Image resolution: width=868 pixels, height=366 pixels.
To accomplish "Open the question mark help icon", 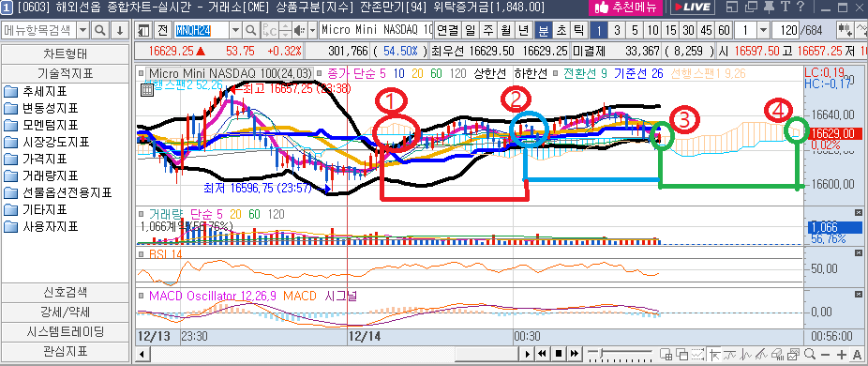I will point(800,8).
